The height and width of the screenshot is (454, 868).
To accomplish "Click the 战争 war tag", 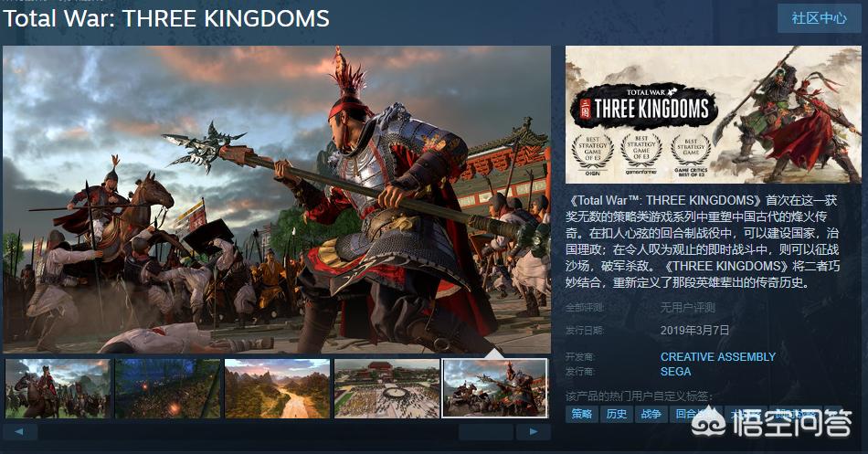I will pos(651,414).
